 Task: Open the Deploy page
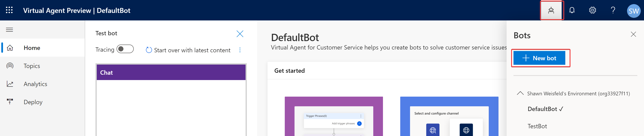coord(43,102)
